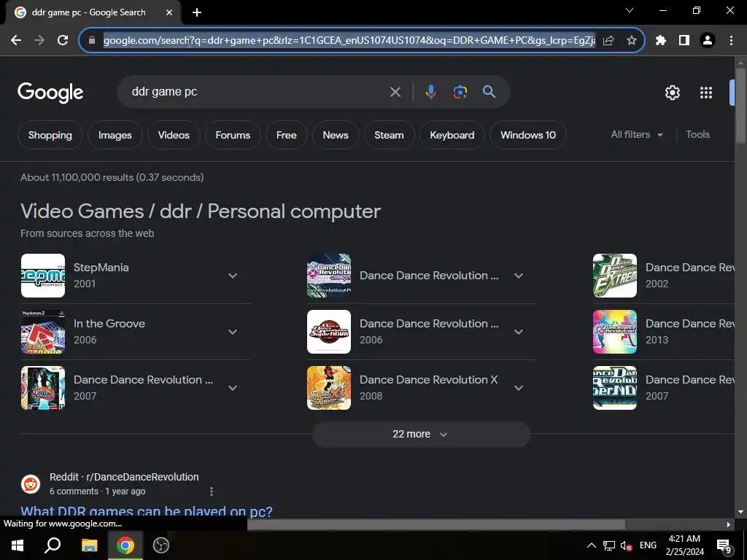This screenshot has width=747, height=560.
Task: Apply the Keyboard filter chip
Action: (x=452, y=135)
